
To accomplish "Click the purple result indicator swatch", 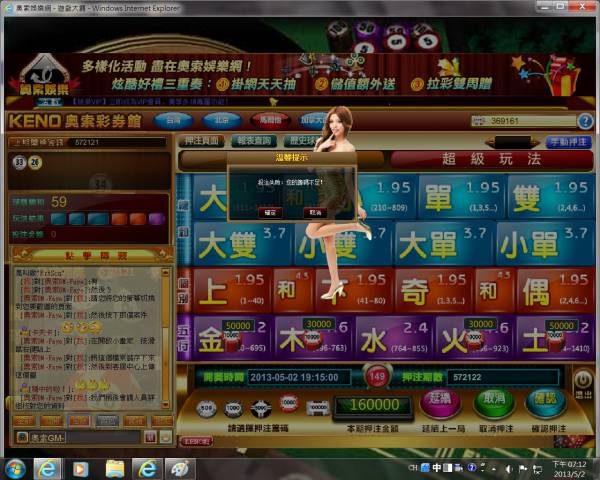I will [x=156, y=219].
